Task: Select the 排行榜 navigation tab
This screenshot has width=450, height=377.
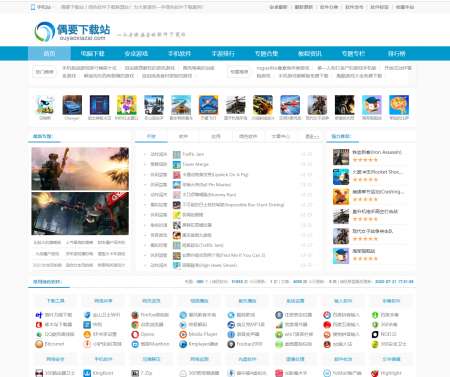Action: [396, 53]
